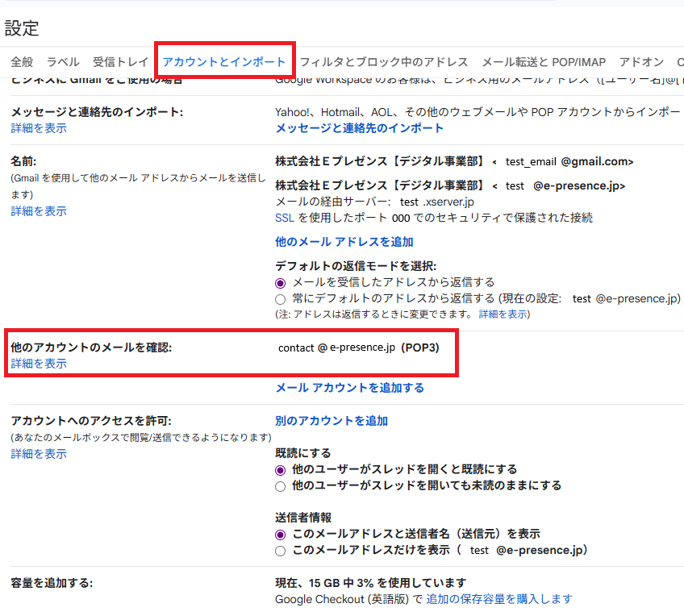Screen dimensions: 684x616
Task: Click 詳細を表示 under 他のアカウントのメールを確認
Action: [x=39, y=364]
